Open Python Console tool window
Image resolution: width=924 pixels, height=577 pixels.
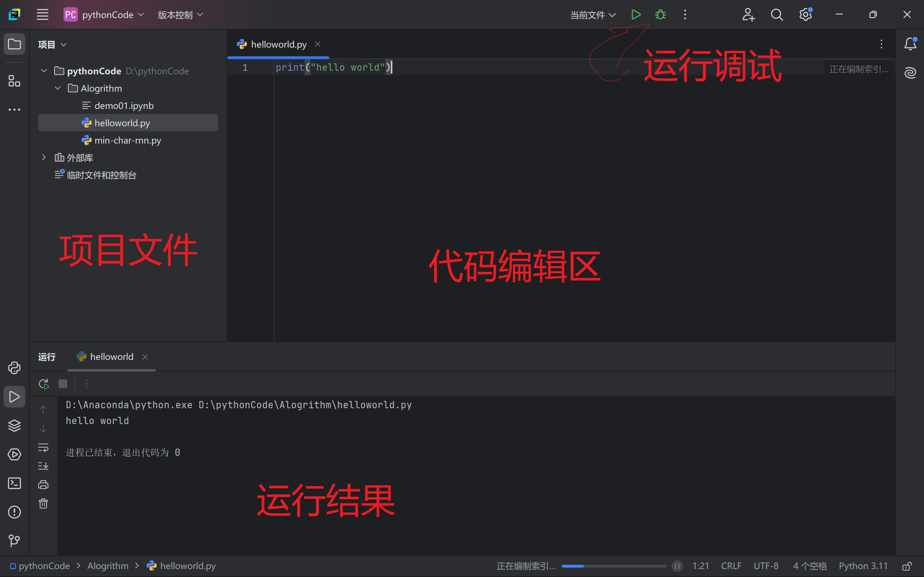click(x=14, y=367)
